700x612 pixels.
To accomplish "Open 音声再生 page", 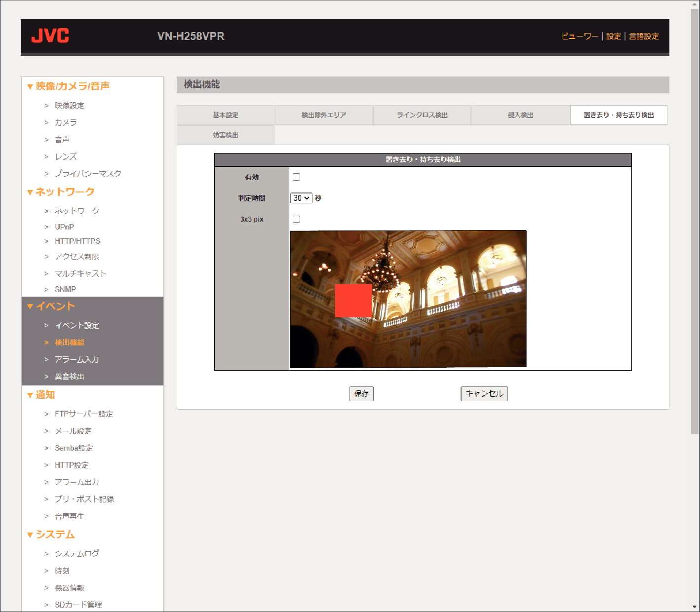I will [70, 516].
